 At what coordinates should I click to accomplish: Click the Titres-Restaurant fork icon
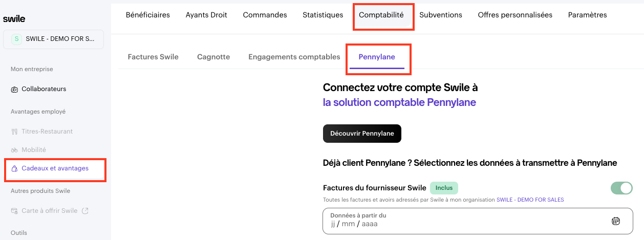(x=14, y=132)
